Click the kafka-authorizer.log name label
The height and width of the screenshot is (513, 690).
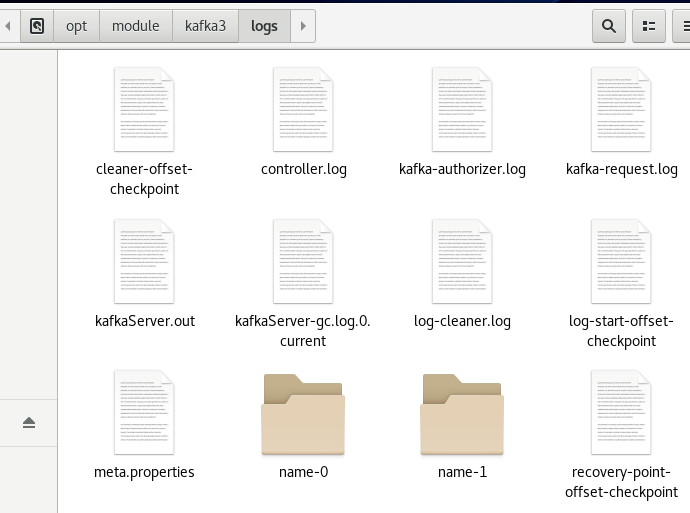pyautogui.click(x=462, y=169)
